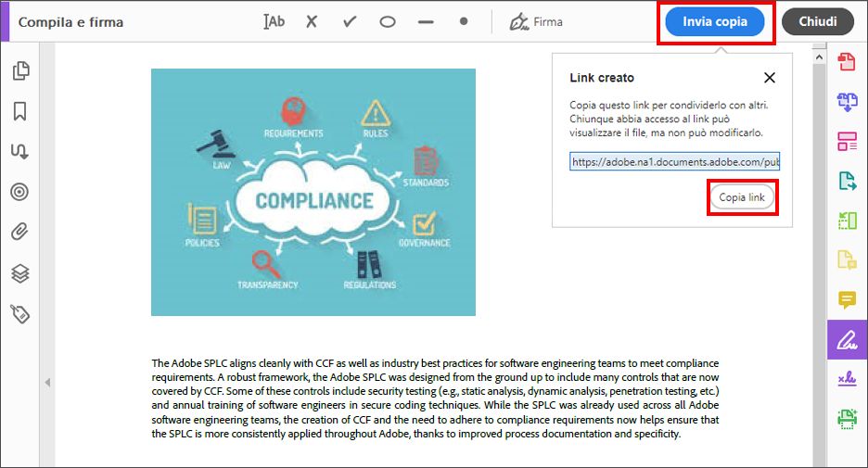The height and width of the screenshot is (468, 868).
Task: Select the shared link URL field
Action: coord(674,161)
